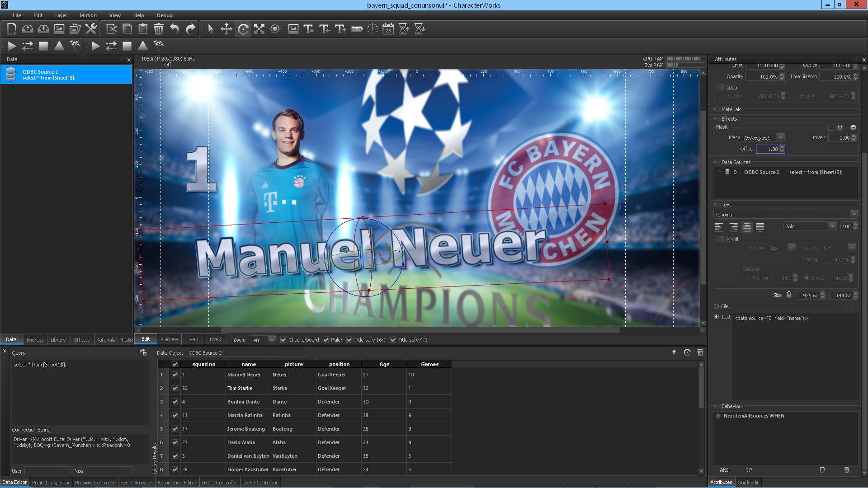Select the scale tool icon
Viewport: 868px width, 488px height.
coord(259,29)
